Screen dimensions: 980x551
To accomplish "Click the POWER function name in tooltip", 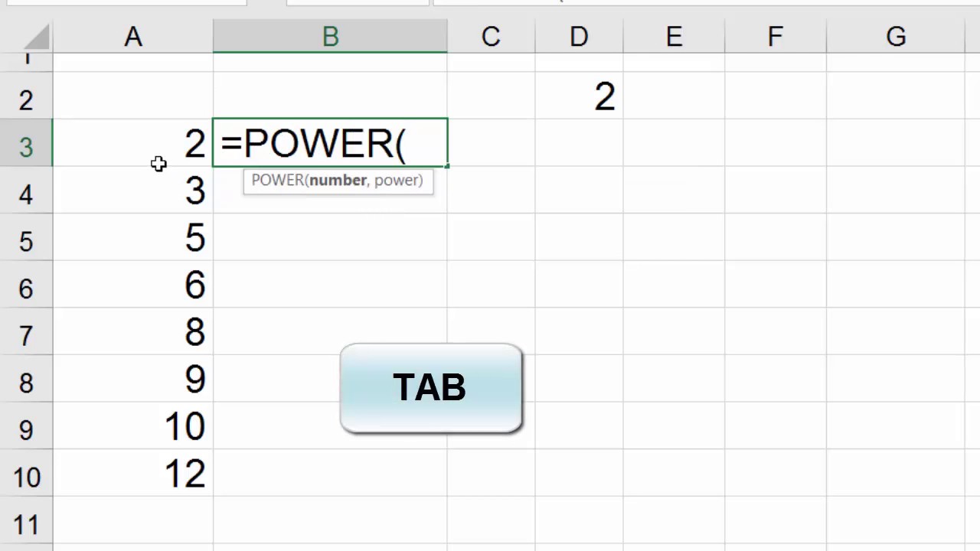I will (277, 180).
